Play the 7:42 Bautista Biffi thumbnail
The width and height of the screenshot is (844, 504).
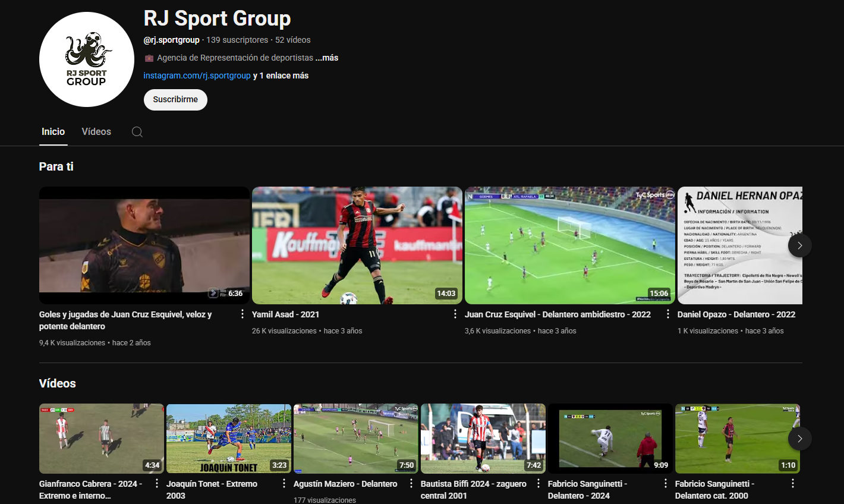point(483,439)
